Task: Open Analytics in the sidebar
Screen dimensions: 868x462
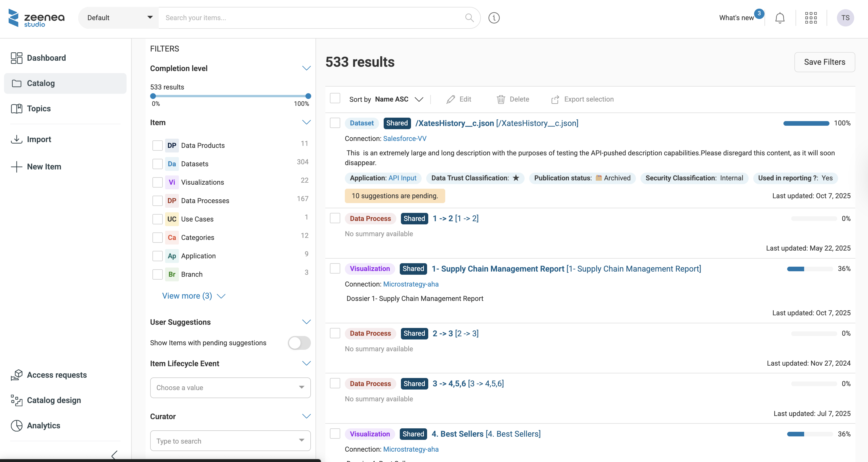Action: coord(43,425)
